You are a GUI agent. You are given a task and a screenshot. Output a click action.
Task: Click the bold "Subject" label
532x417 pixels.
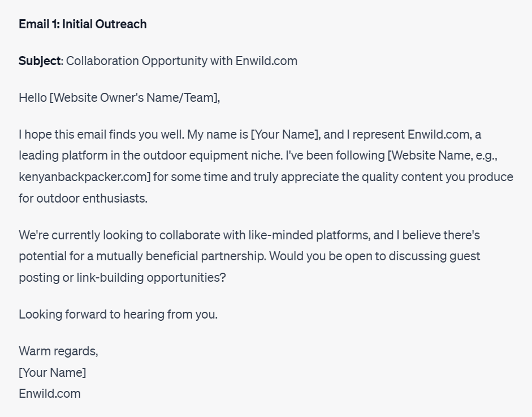pos(40,61)
